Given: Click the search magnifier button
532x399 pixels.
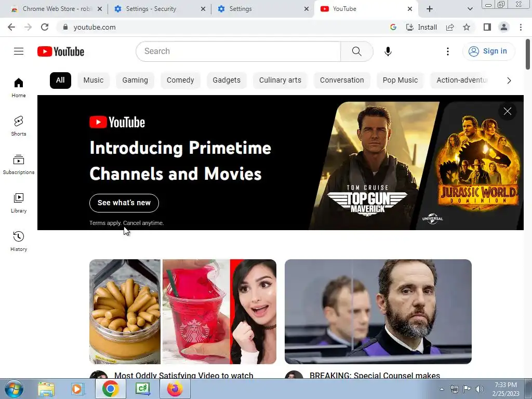Looking at the screenshot, I should click(356, 51).
